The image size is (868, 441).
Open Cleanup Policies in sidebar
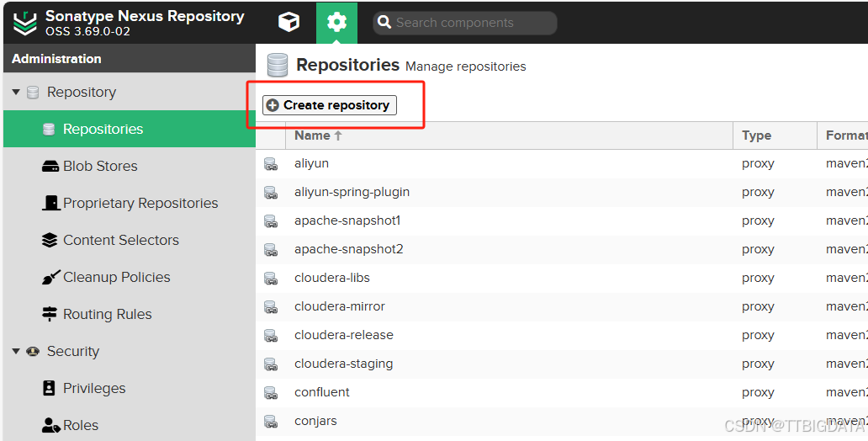[130, 277]
